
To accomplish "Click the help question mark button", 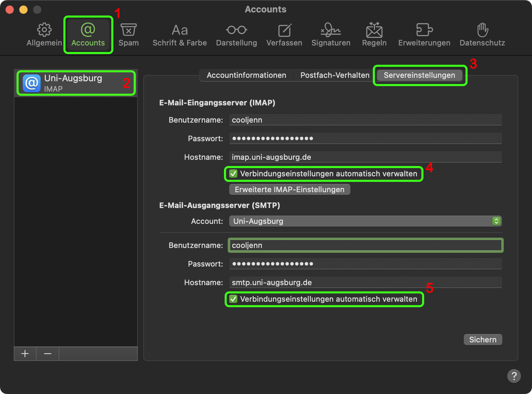I will pyautogui.click(x=514, y=376).
